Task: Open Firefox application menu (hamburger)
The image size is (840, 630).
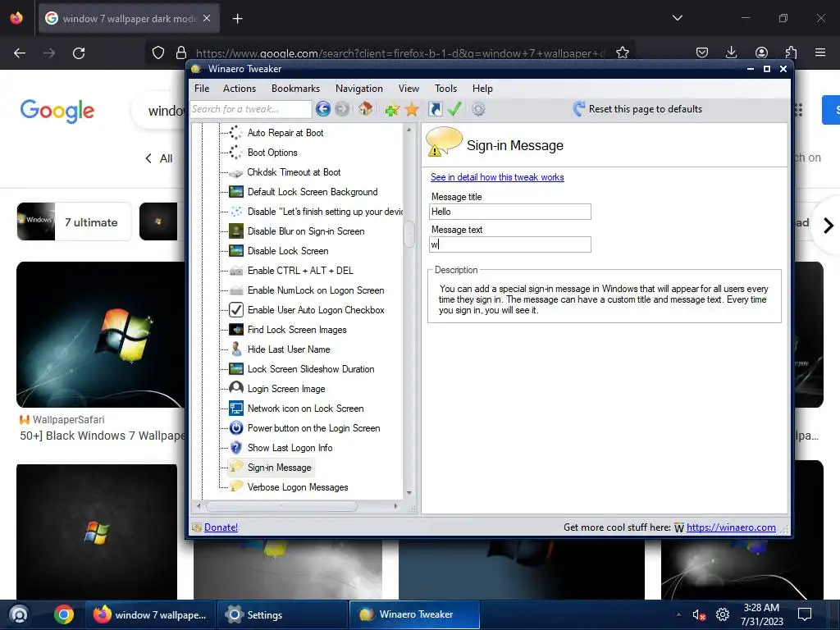Action: [820, 52]
